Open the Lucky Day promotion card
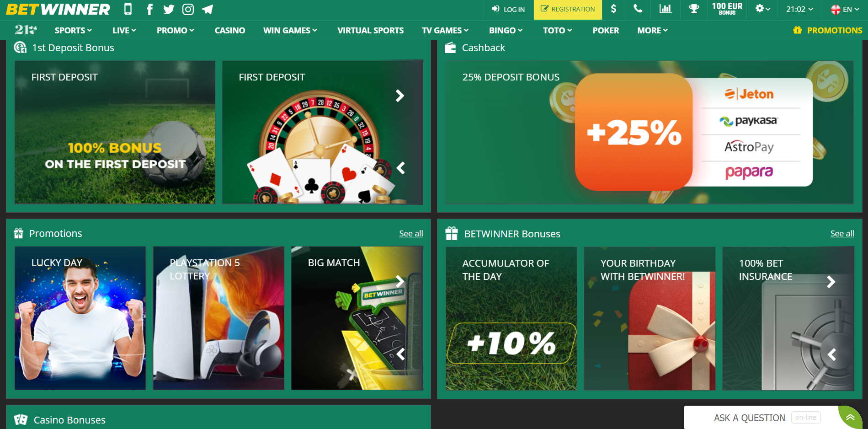This screenshot has height=429, width=868. point(80,318)
